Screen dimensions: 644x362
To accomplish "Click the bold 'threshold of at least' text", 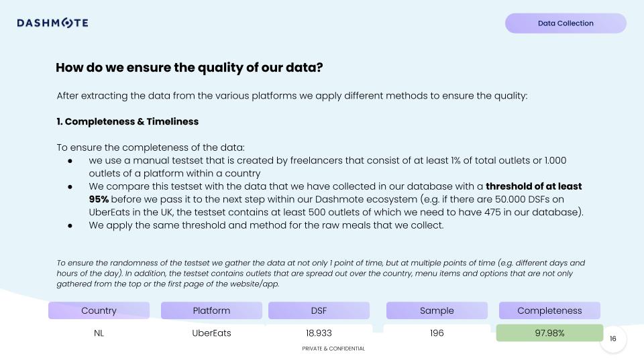I will pyautogui.click(x=533, y=186).
